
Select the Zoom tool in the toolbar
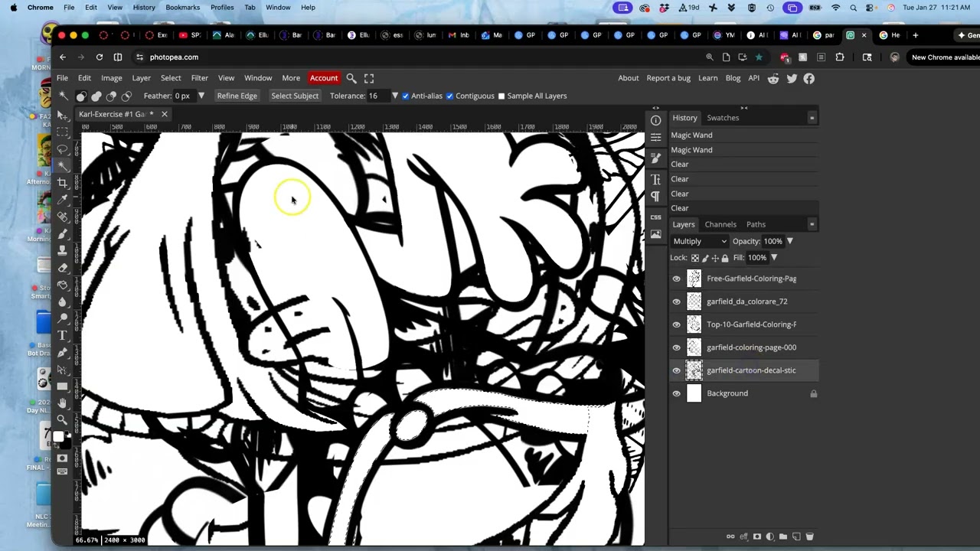pyautogui.click(x=63, y=419)
